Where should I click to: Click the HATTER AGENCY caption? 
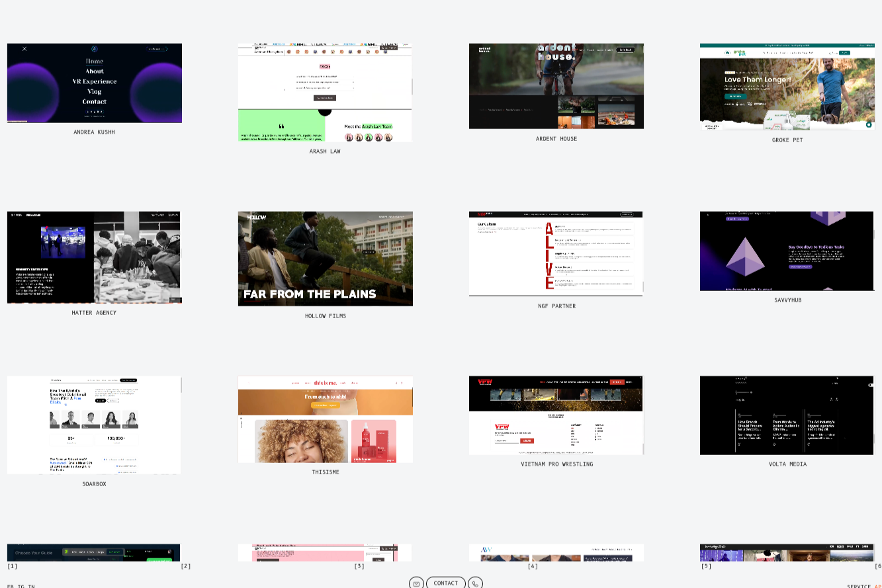click(x=94, y=313)
